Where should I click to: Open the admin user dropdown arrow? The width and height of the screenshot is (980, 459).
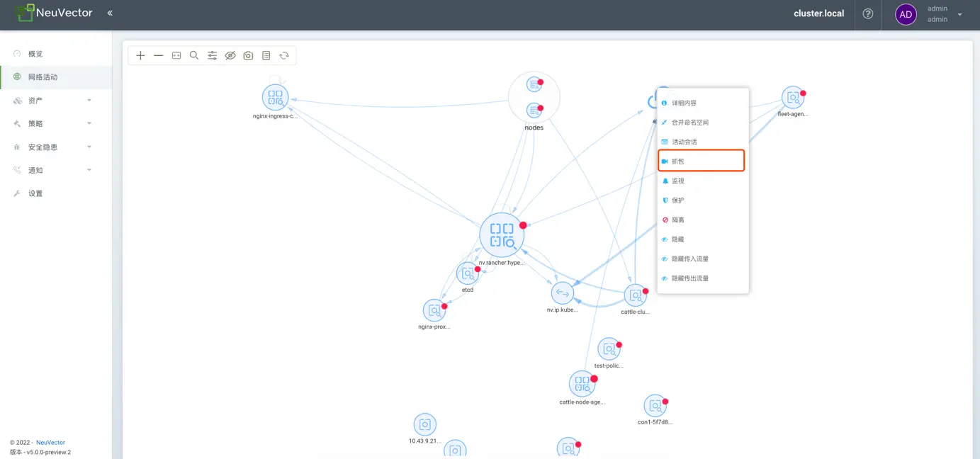[x=960, y=14]
